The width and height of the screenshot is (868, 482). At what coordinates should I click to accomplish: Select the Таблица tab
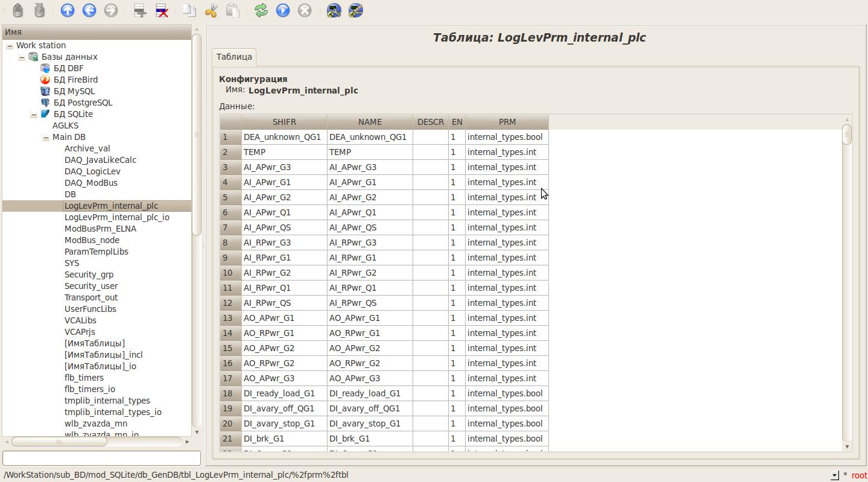click(234, 57)
